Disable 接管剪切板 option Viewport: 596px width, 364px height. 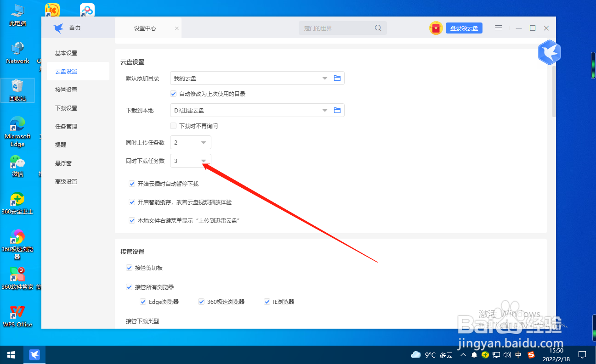tap(129, 268)
